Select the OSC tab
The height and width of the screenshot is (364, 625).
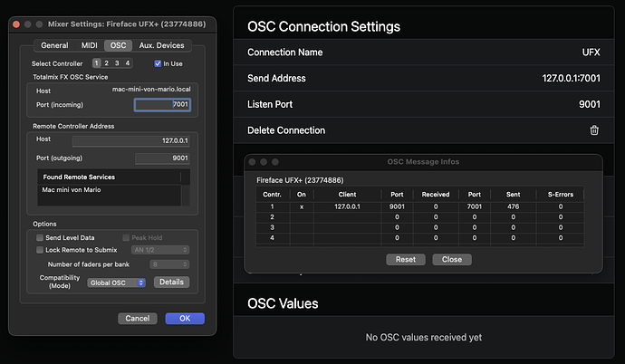[118, 45]
